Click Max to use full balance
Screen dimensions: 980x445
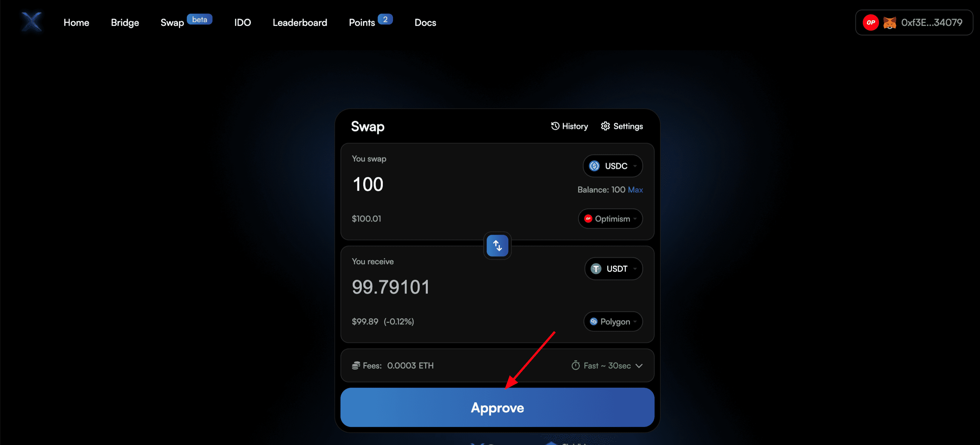pyautogui.click(x=635, y=189)
